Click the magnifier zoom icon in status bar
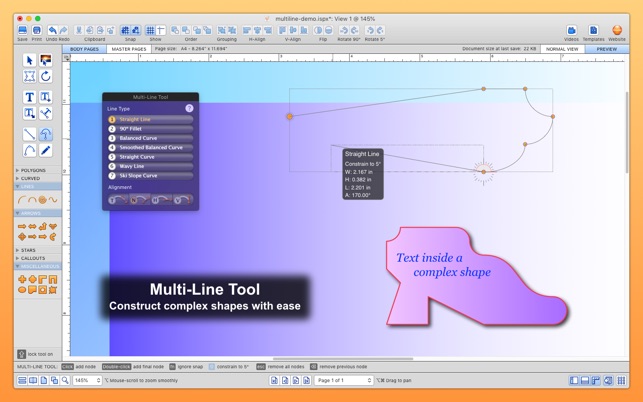The height and width of the screenshot is (402, 643). (65, 381)
